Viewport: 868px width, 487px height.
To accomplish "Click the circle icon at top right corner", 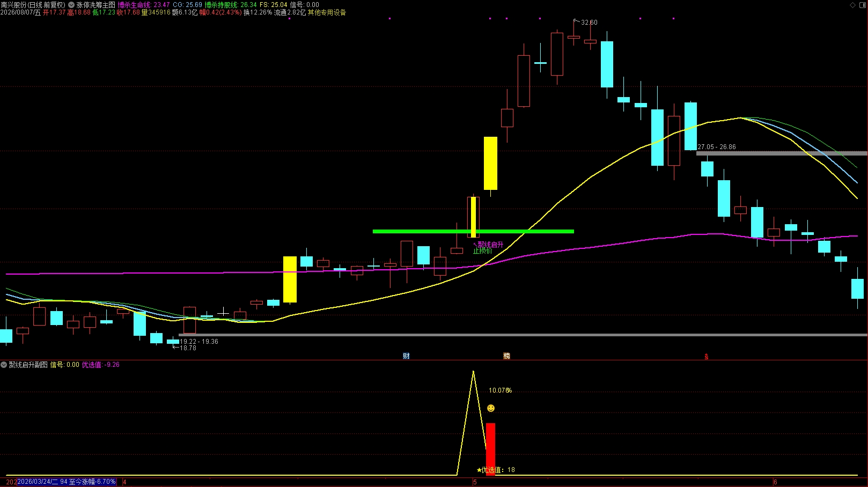I will pyautogui.click(x=863, y=5).
